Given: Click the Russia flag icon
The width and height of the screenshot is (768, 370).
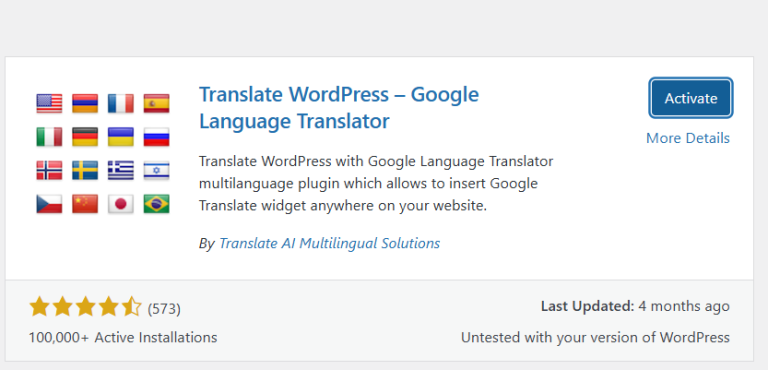Looking at the screenshot, I should pos(156,137).
